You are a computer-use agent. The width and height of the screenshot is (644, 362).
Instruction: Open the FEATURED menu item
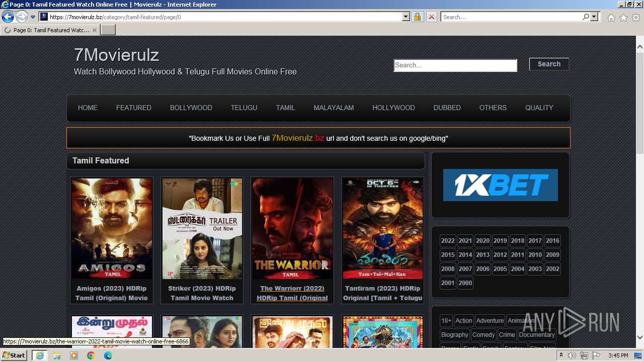(134, 108)
